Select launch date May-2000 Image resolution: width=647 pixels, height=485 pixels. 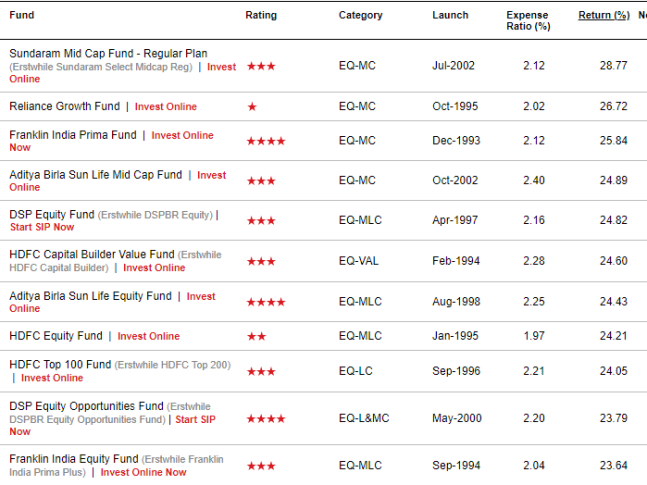tap(457, 418)
